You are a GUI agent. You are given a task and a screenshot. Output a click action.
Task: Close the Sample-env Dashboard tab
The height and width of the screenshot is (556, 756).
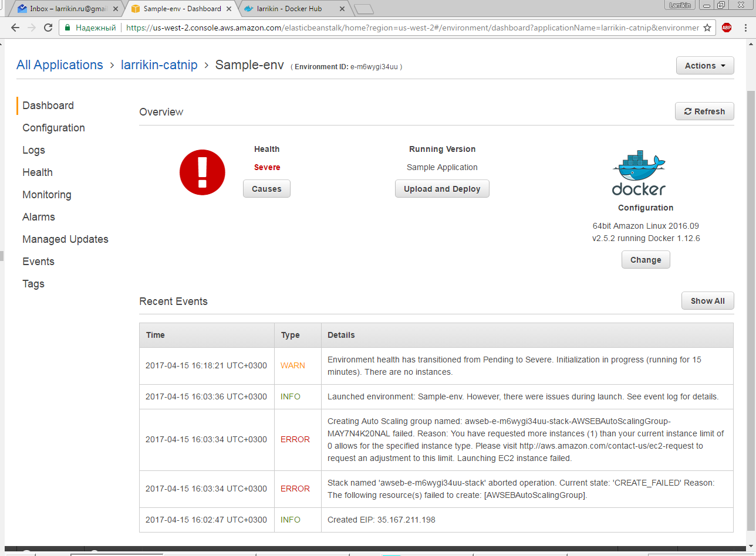coord(229,9)
